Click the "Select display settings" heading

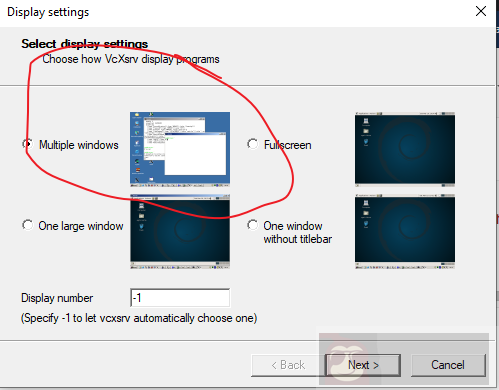[x=85, y=44]
